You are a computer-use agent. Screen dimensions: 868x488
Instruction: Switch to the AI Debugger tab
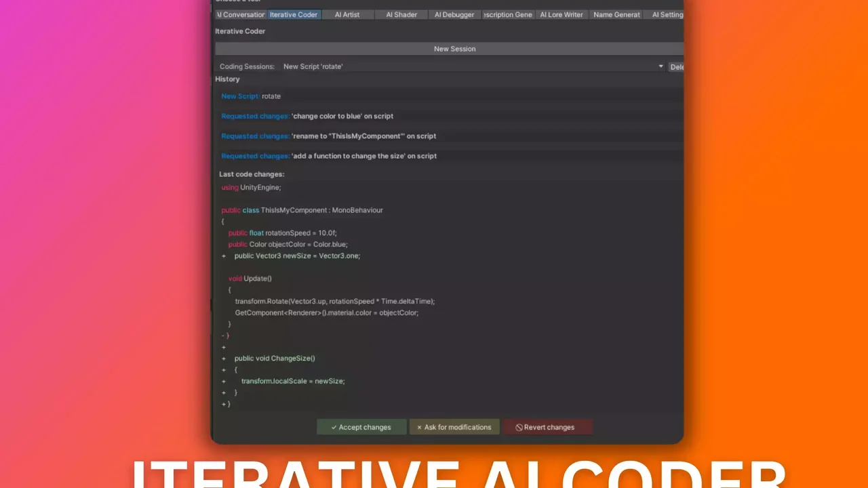(454, 14)
